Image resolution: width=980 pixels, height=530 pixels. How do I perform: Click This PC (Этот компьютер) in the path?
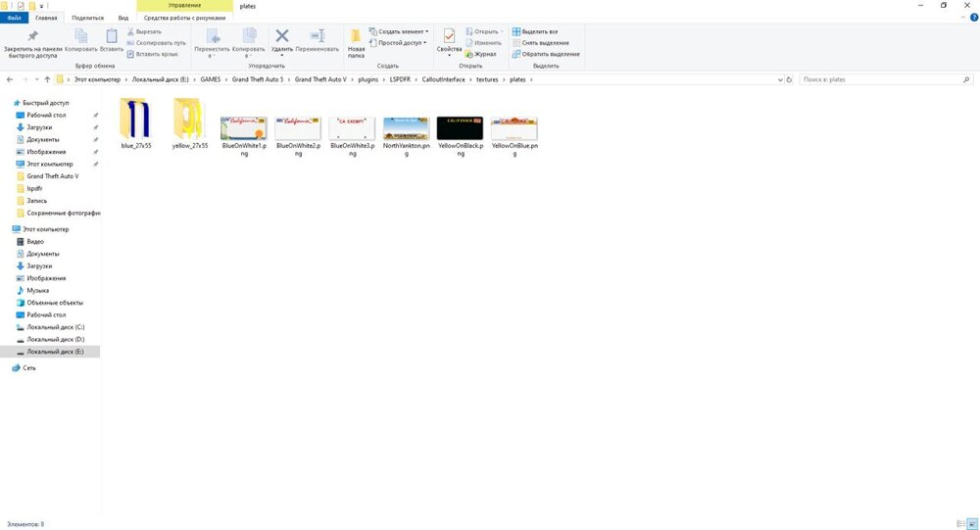97,79
